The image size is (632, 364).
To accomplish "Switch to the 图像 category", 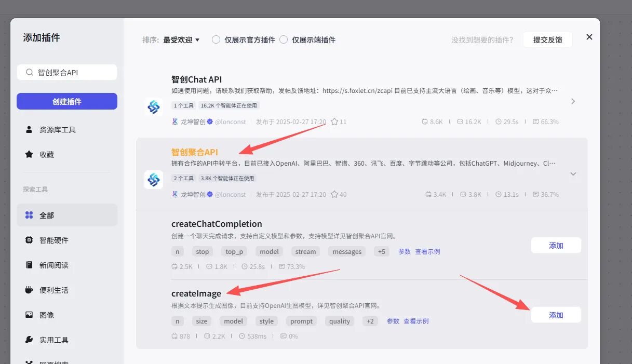I will (29, 314).
